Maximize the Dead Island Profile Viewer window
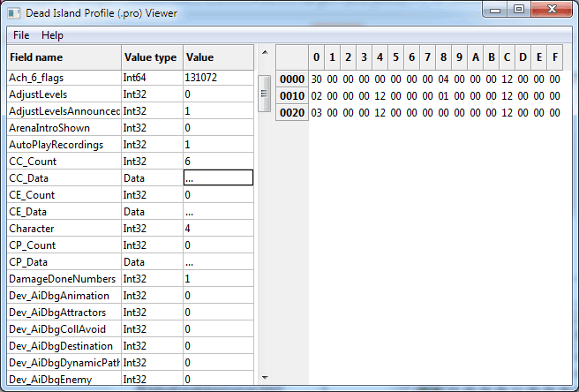The image size is (579, 392). pyautogui.click(x=519, y=10)
